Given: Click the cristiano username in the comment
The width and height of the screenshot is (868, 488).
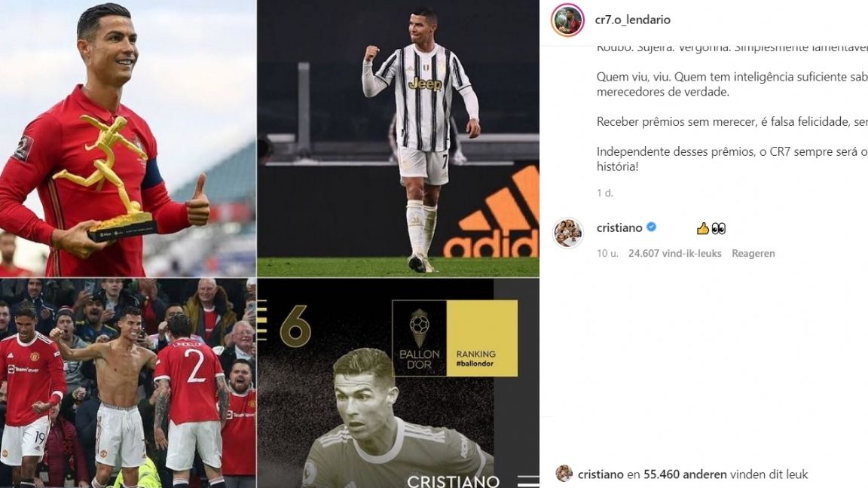Looking at the screenshot, I should click(619, 227).
